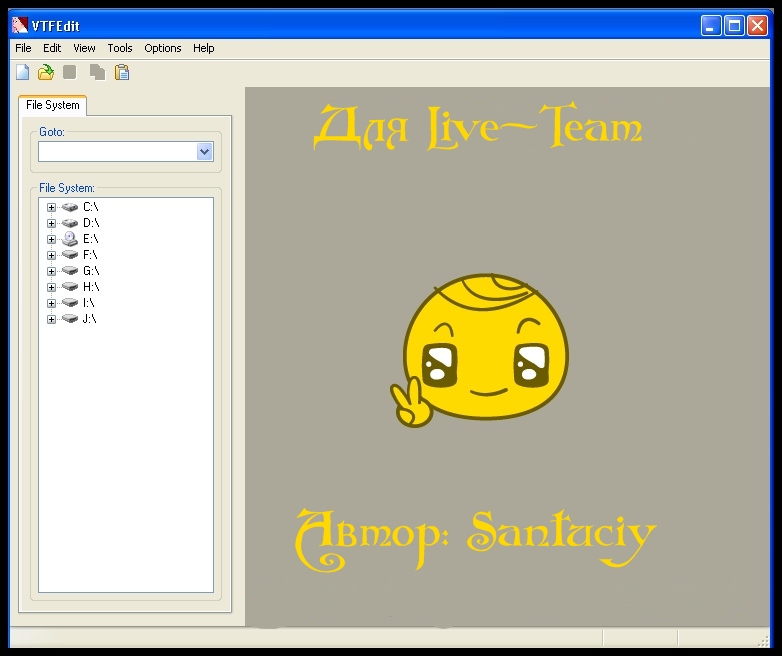
Task: Expand the C:\ drive tree node
Action: pyautogui.click(x=52, y=207)
